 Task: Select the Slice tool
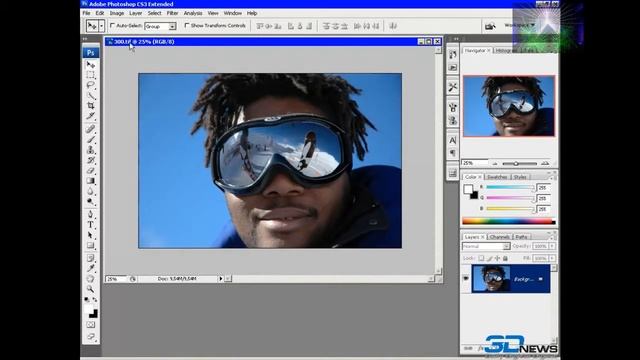(91, 116)
